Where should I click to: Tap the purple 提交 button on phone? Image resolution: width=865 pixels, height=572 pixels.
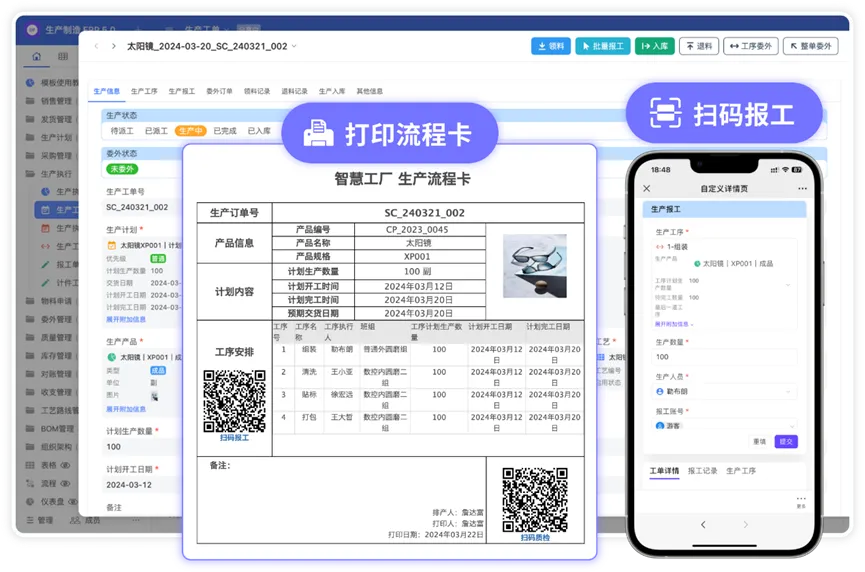(x=786, y=441)
